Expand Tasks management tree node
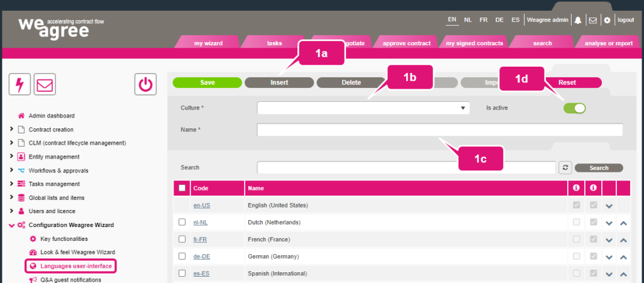 (11, 184)
